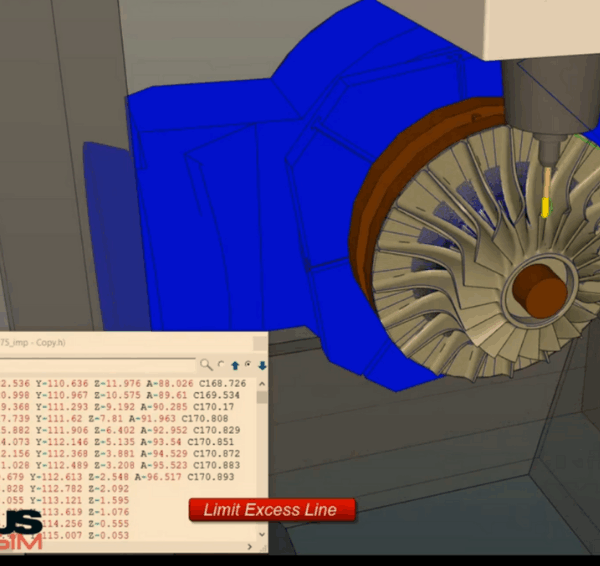Viewport: 600px width, 566px height.
Task: Click the blue up arrow search icon
Action: (235, 365)
